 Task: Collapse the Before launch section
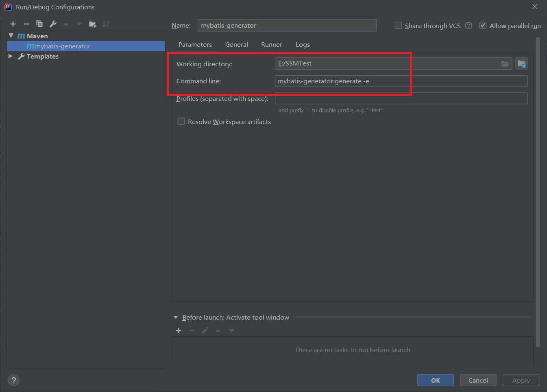click(176, 317)
